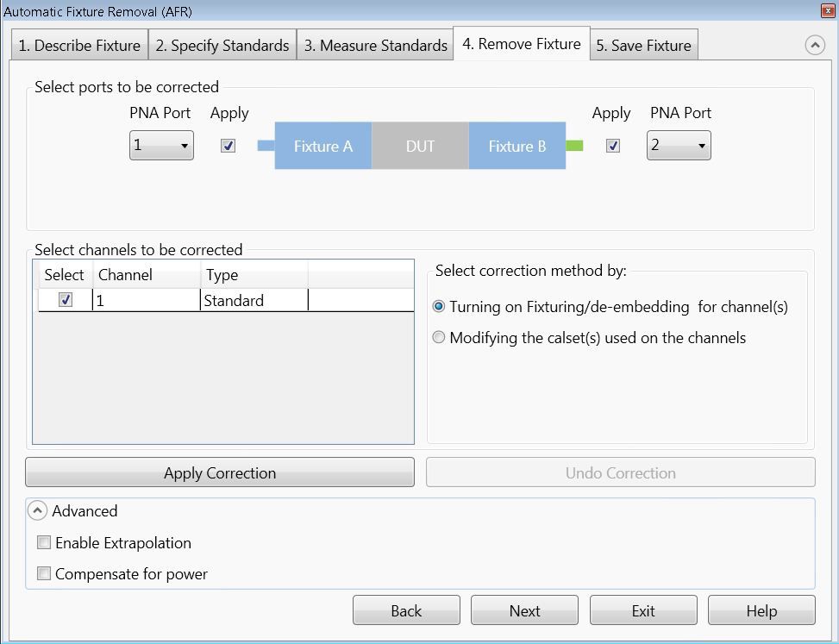Close the Automatic Fixture Removal window
Viewport: 839px width, 644px height.
[x=828, y=11]
